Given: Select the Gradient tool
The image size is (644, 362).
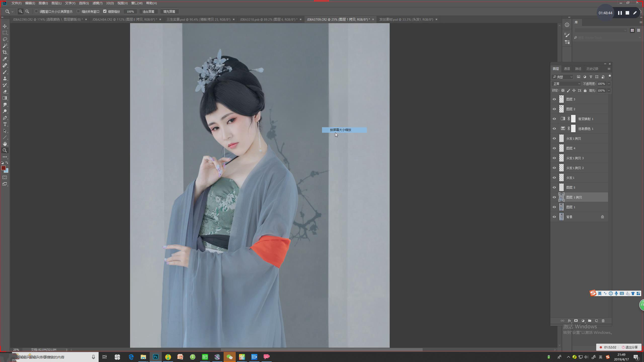Looking at the screenshot, I should click(x=5, y=98).
